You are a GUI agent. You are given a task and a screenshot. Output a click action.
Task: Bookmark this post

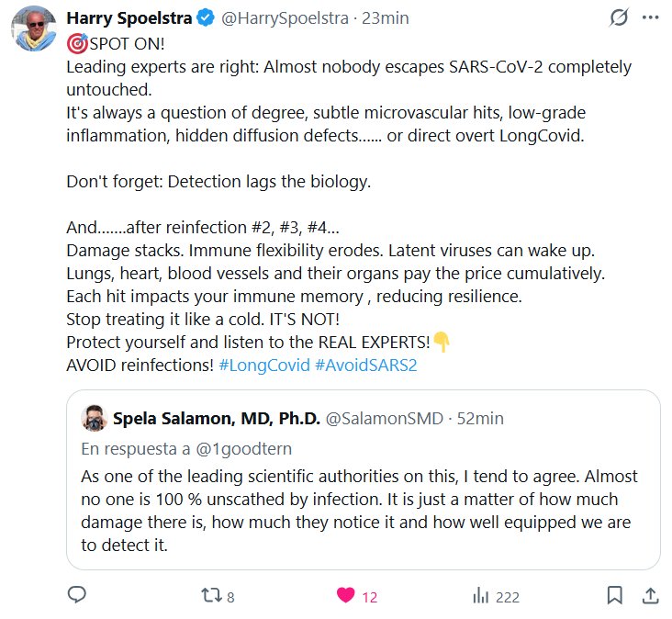(614, 596)
